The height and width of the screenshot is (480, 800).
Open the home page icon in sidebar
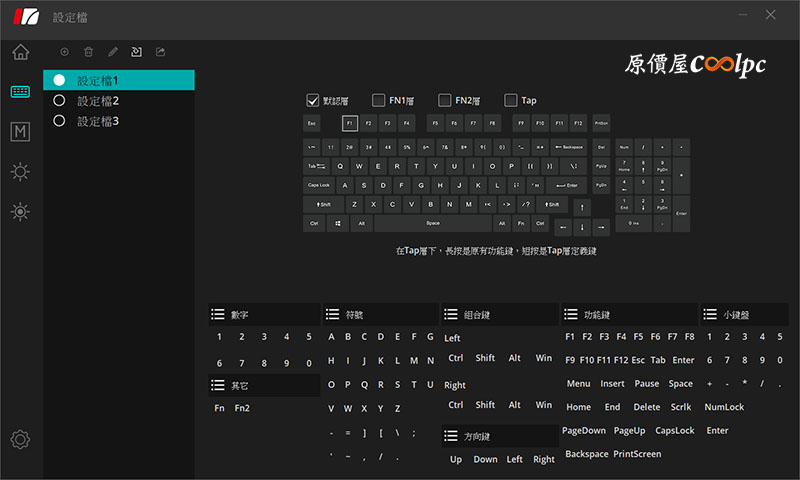20,52
